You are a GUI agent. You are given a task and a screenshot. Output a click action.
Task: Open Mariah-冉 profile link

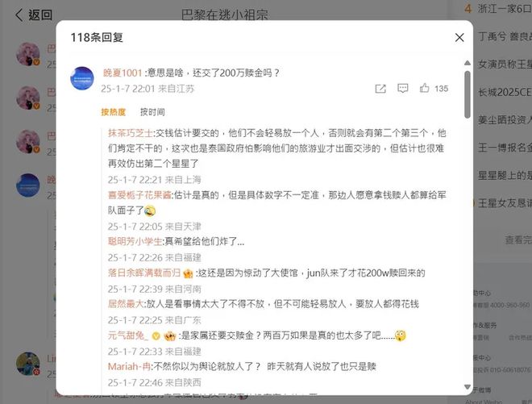pos(129,367)
